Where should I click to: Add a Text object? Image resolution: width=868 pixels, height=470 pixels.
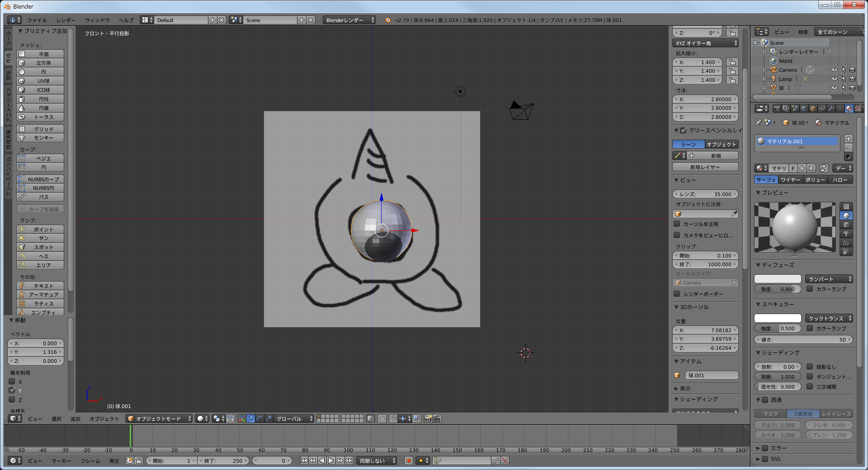click(x=40, y=286)
